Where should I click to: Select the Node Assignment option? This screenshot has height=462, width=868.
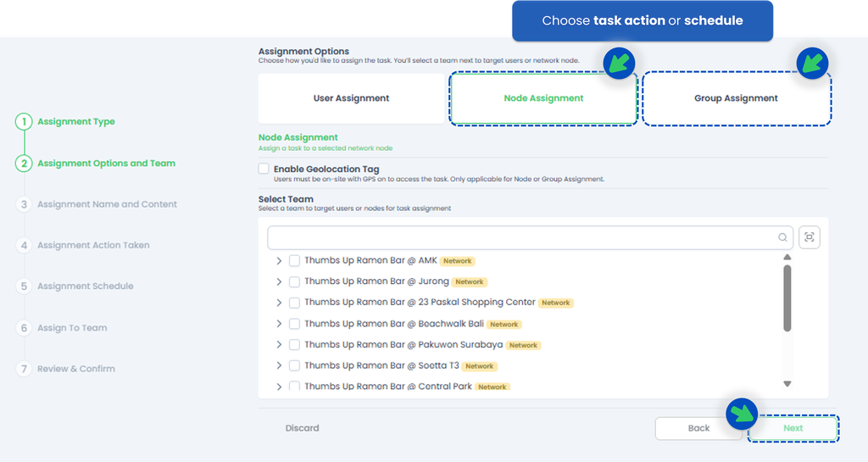(x=543, y=98)
